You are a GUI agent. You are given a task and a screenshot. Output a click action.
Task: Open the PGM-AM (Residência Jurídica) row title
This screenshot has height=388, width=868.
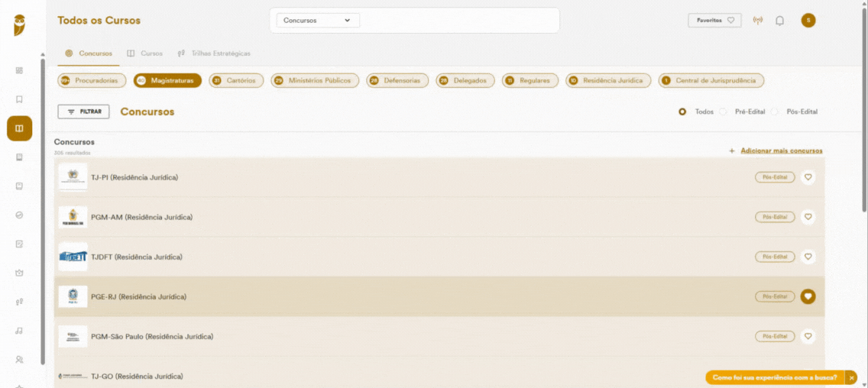141,217
